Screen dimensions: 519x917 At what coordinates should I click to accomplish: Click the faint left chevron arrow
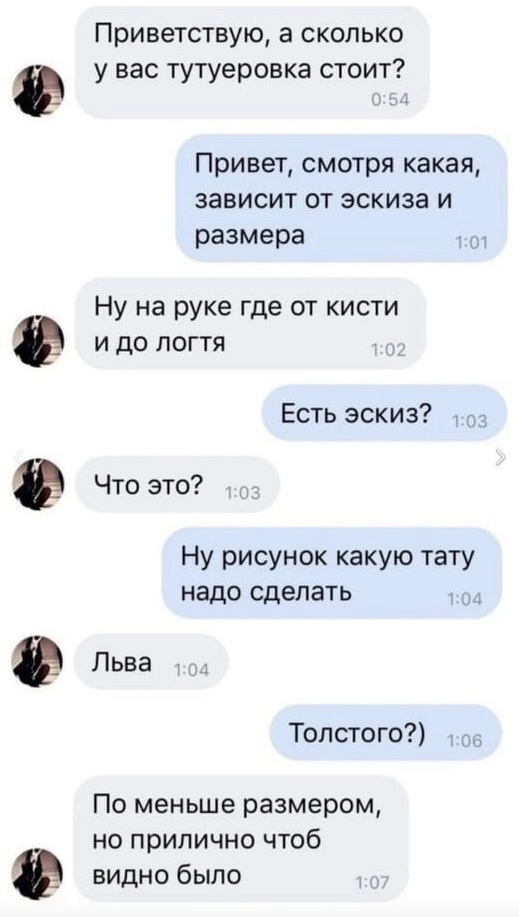pyautogui.click(x=18, y=457)
